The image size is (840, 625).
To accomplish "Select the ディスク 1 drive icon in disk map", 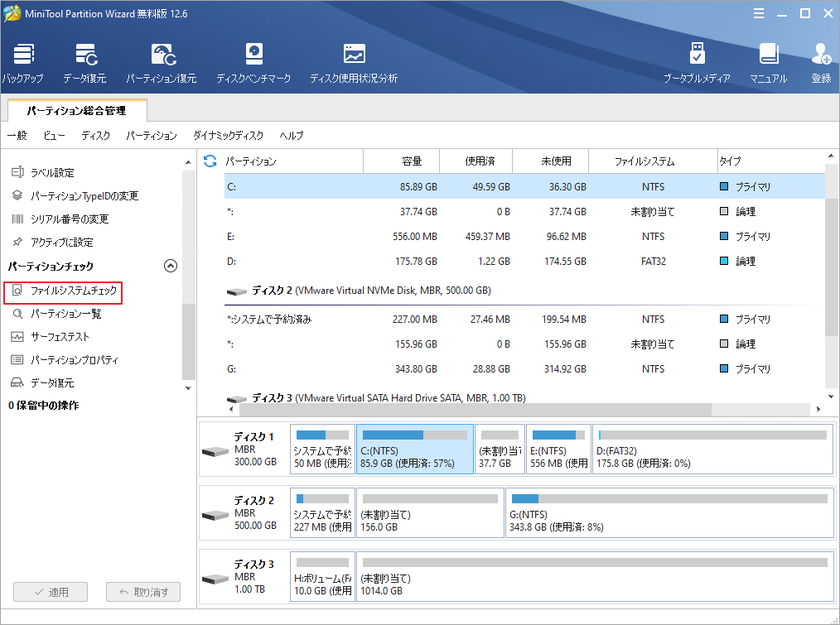I will (215, 451).
